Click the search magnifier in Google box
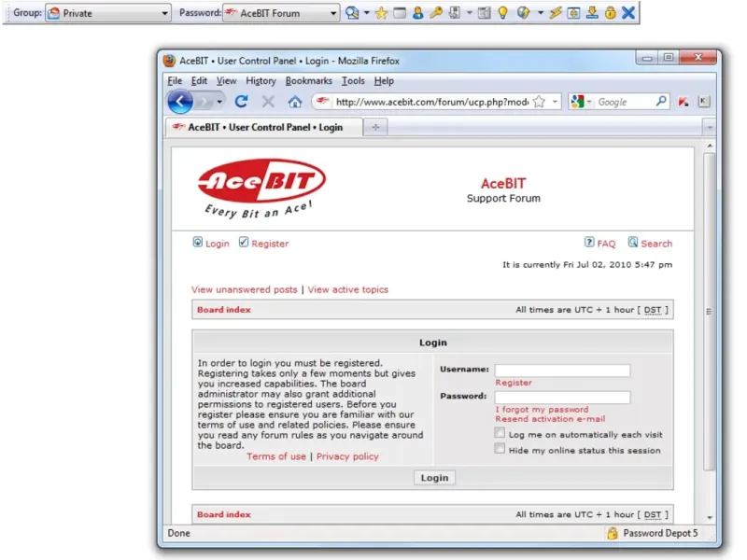The image size is (747, 560). [661, 101]
